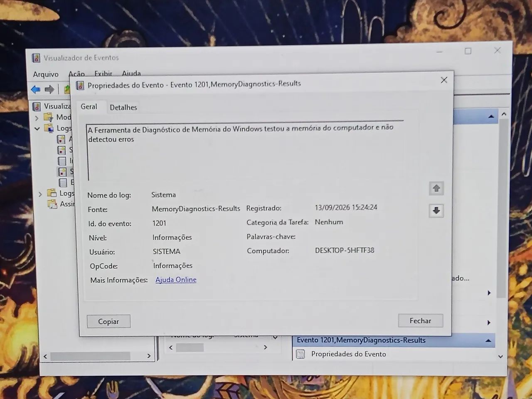Click the Palavras-chave label
Screen dimensions: 532x399
pos(271,236)
